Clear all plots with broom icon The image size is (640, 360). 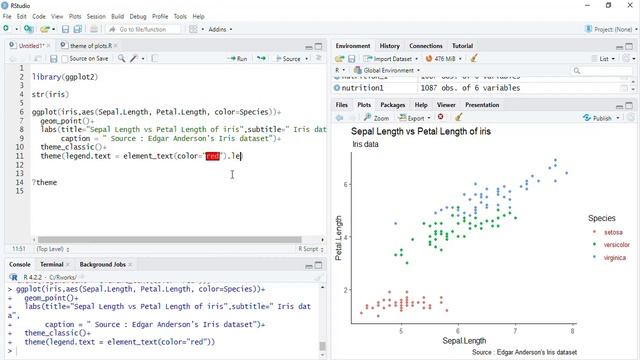(458, 117)
